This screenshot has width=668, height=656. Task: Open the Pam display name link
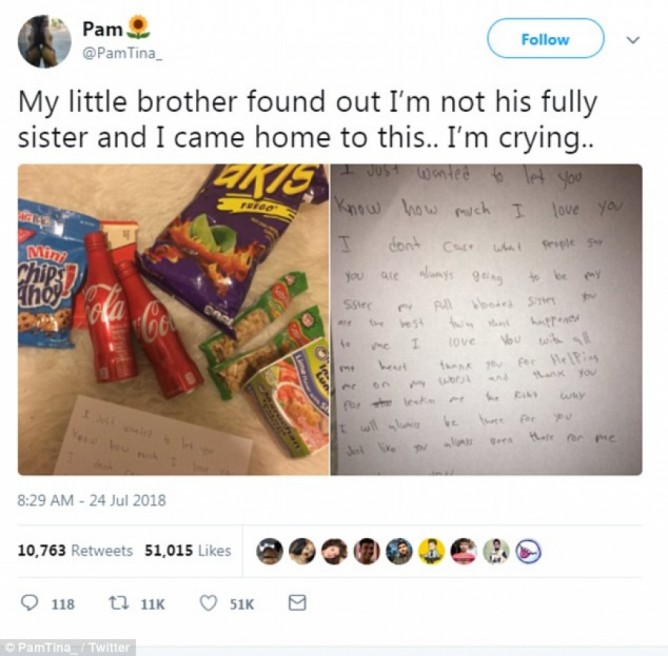tap(103, 29)
